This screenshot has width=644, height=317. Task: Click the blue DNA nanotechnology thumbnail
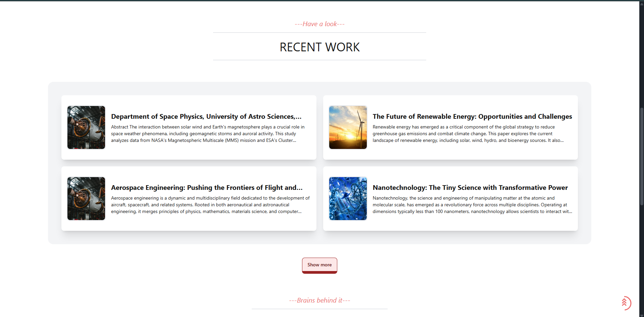348,199
